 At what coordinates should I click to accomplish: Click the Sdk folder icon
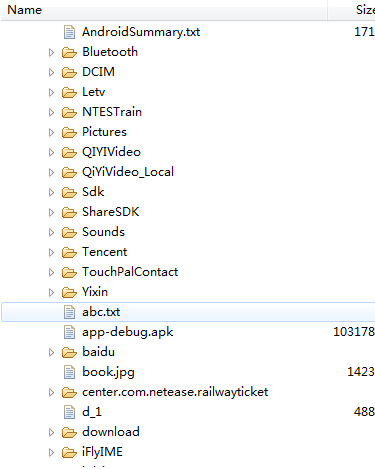69,192
